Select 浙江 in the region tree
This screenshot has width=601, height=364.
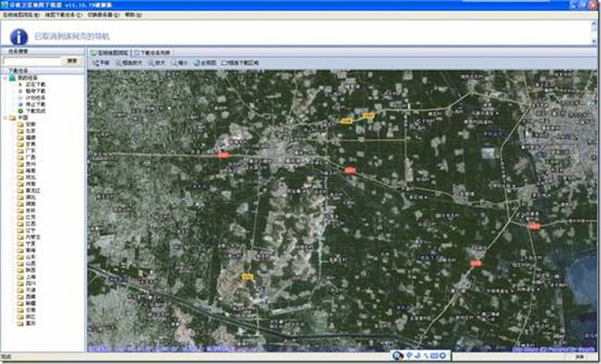[x=27, y=317]
